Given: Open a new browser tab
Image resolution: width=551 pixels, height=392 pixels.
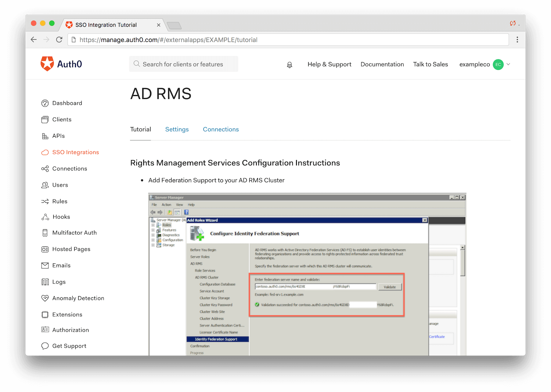Looking at the screenshot, I should [174, 25].
